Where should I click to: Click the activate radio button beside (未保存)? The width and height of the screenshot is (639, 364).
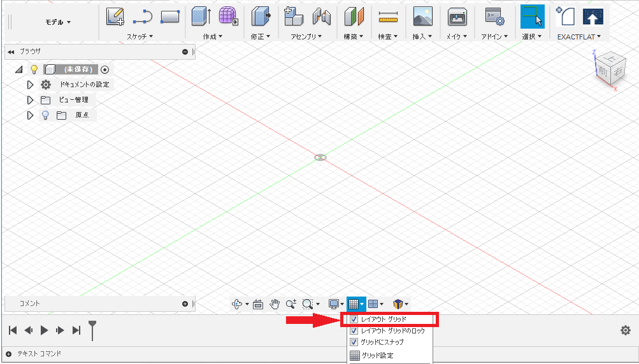(104, 69)
